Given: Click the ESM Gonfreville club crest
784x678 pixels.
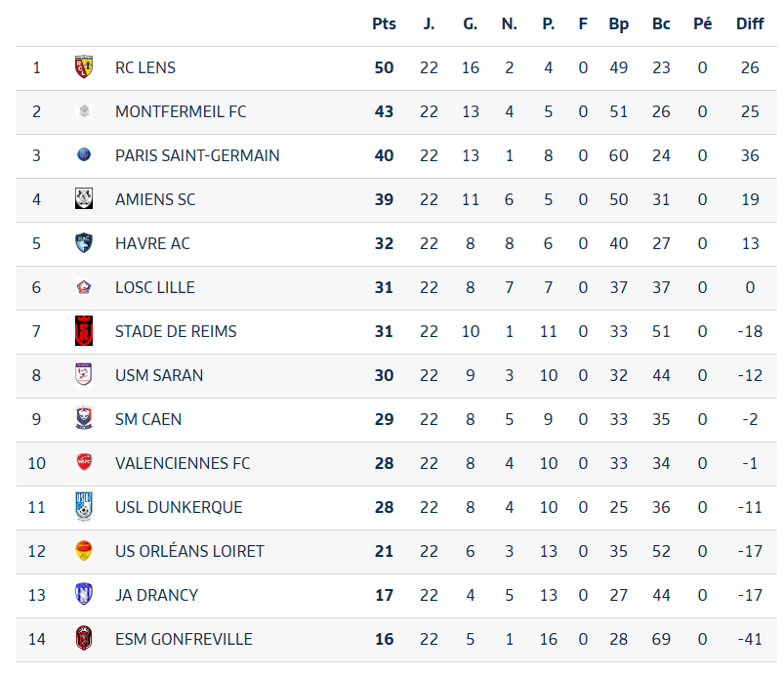Looking at the screenshot, I should pos(84,638).
